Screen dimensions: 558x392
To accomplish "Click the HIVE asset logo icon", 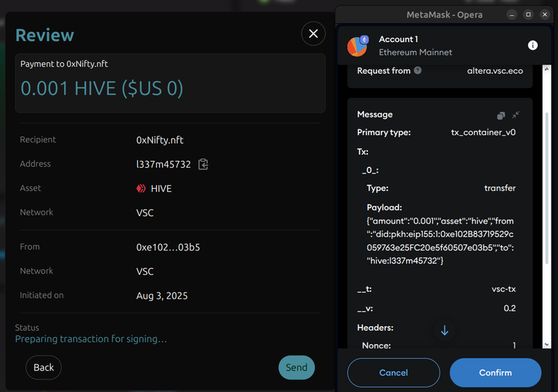I will coord(141,188).
